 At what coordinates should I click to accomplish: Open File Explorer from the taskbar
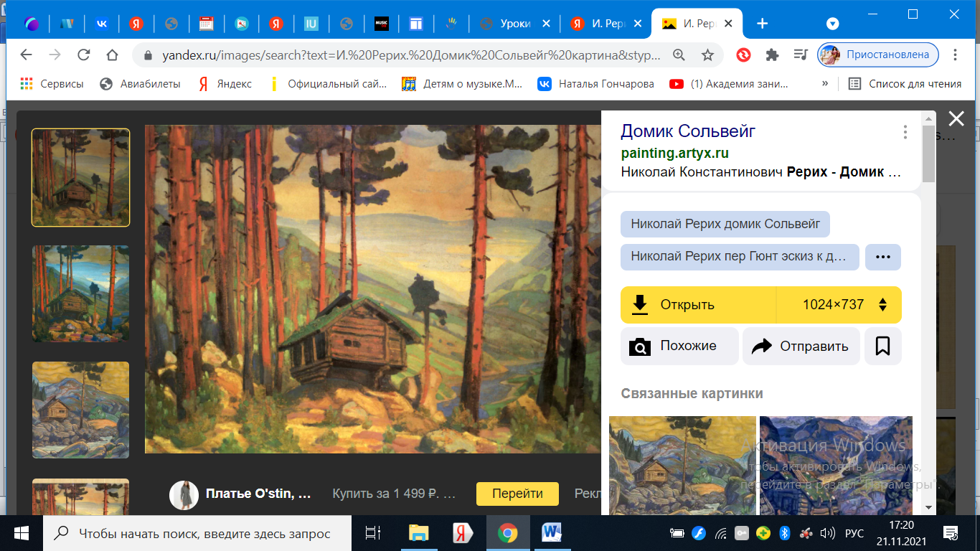[x=418, y=533]
